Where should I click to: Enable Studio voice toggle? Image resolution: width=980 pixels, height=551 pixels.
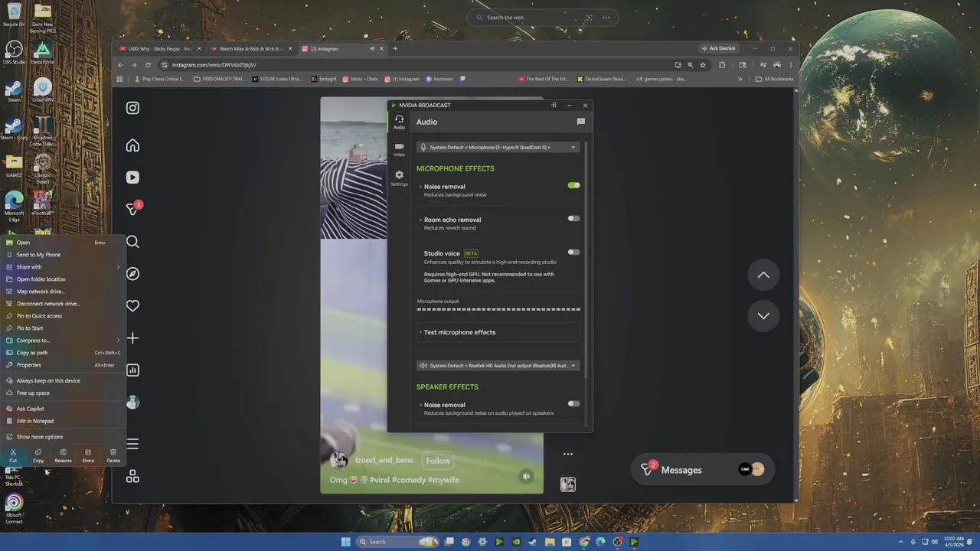tap(573, 252)
